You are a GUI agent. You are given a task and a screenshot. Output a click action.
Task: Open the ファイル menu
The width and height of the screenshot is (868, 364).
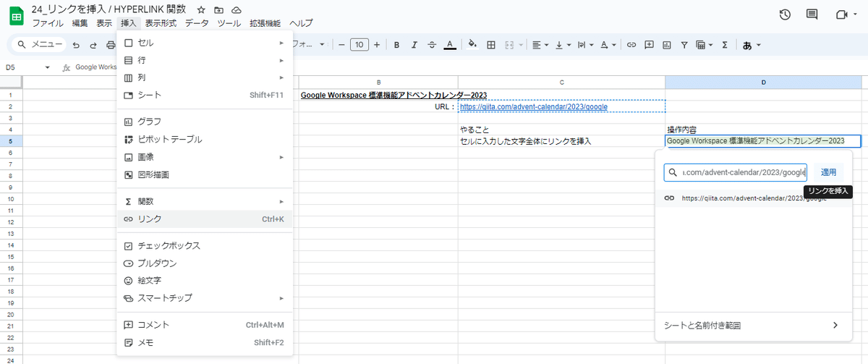point(48,23)
